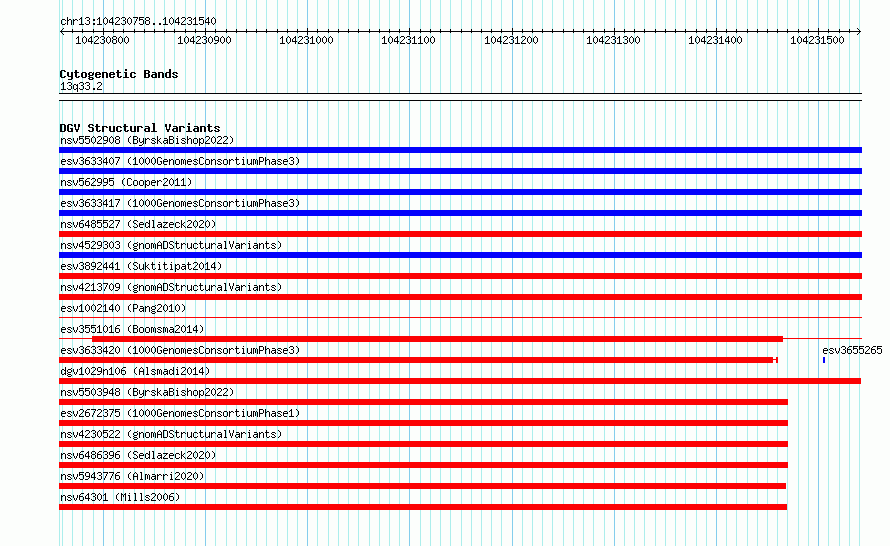Open nsv562995 (Cooper2011) variant label

pyautogui.click(x=126, y=182)
